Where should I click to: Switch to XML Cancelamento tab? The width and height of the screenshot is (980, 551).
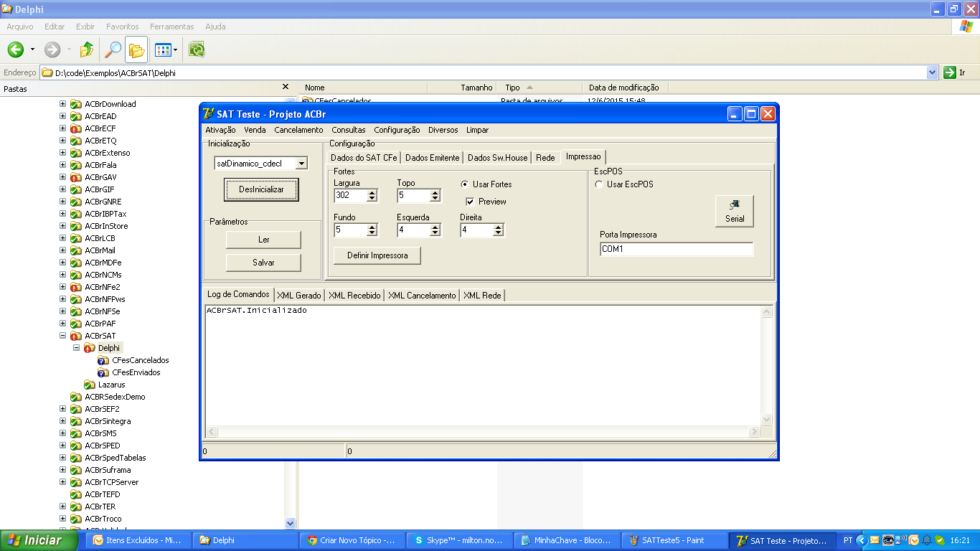[x=422, y=296]
